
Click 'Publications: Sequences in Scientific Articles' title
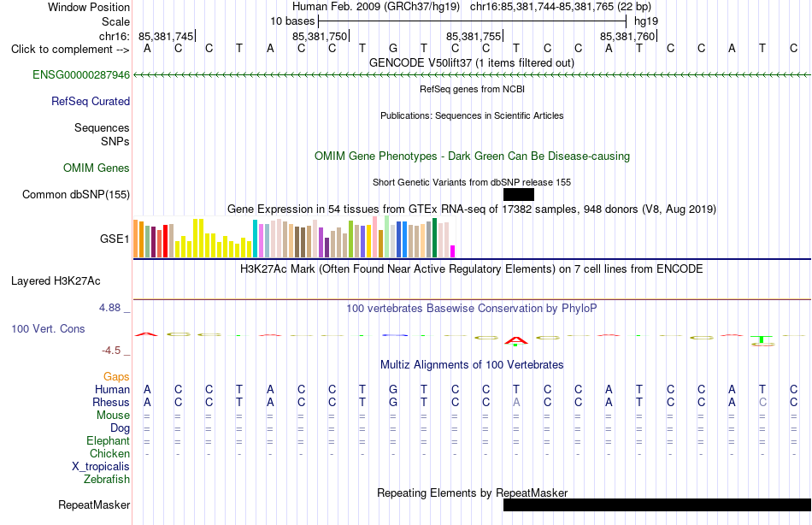(x=472, y=115)
